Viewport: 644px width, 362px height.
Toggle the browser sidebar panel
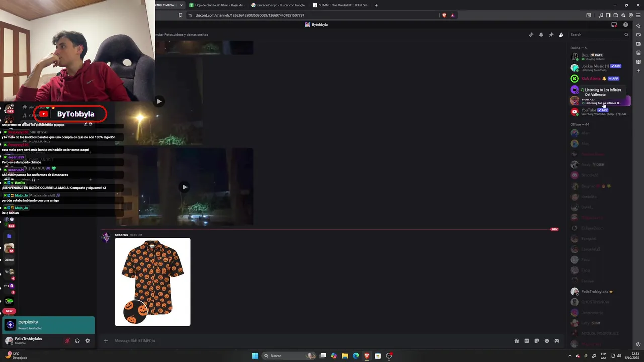(608, 15)
